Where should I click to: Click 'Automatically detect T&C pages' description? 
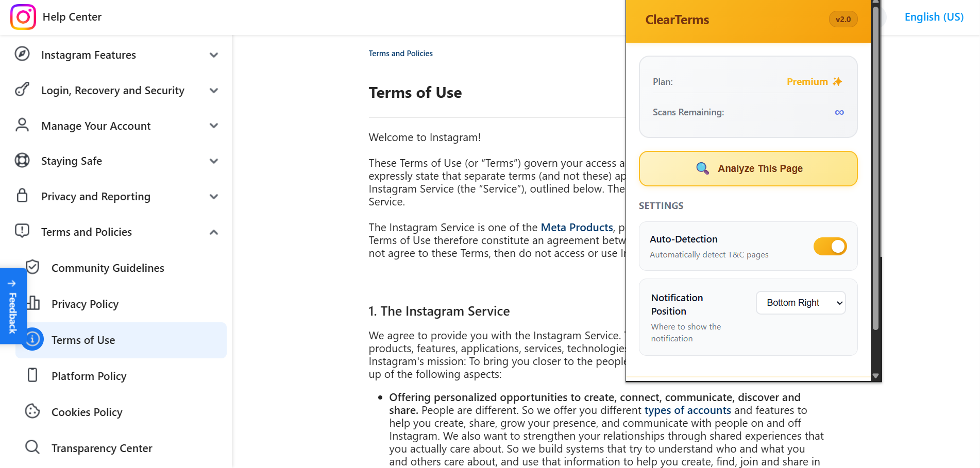[x=709, y=254]
